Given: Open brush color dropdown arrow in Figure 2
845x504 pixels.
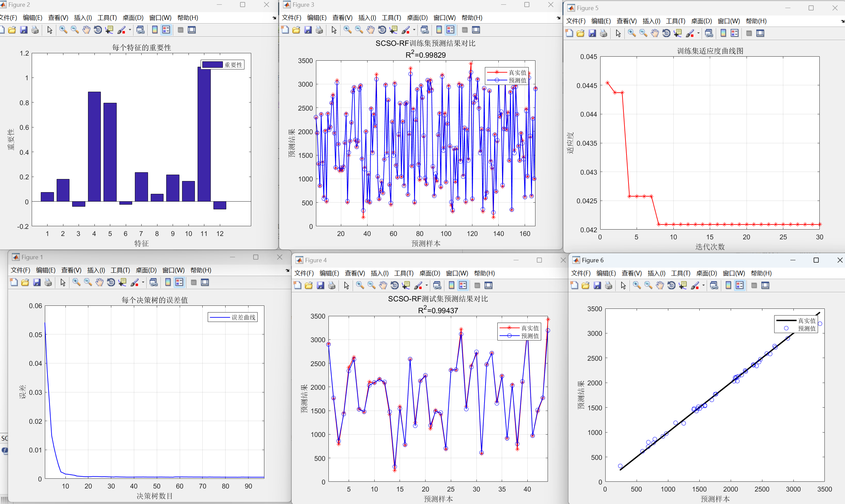Looking at the screenshot, I should pos(130,30).
